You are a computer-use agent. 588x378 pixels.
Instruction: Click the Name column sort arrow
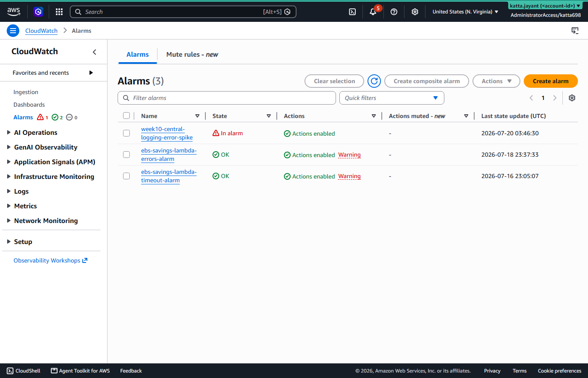[x=197, y=116]
